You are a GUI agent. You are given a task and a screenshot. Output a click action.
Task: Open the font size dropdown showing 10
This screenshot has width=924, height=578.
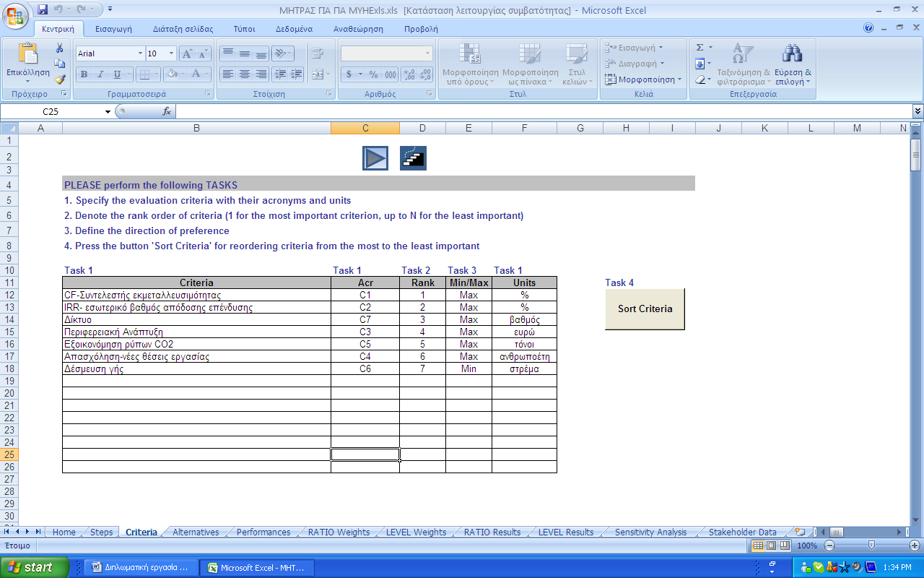tap(171, 54)
